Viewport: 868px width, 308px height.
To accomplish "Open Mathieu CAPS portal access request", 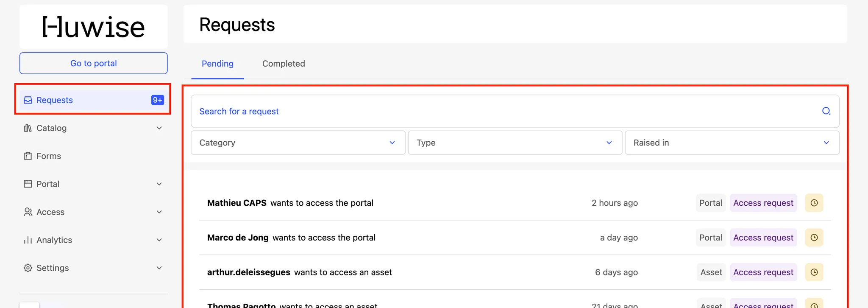I will (x=290, y=203).
